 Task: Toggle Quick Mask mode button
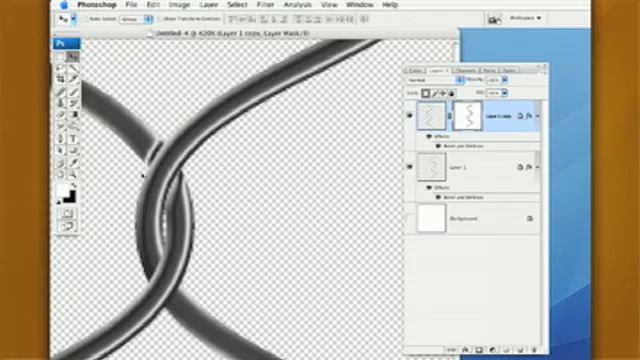point(67,214)
